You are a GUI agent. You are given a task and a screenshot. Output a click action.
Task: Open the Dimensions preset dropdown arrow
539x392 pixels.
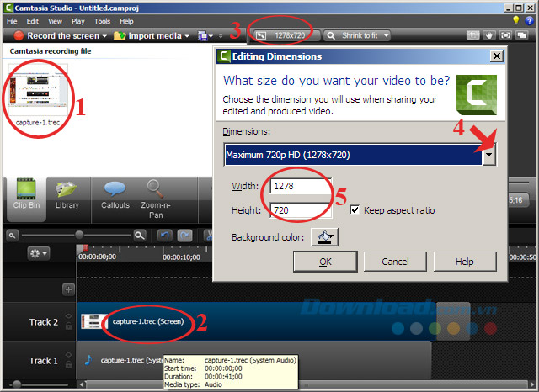coord(488,155)
